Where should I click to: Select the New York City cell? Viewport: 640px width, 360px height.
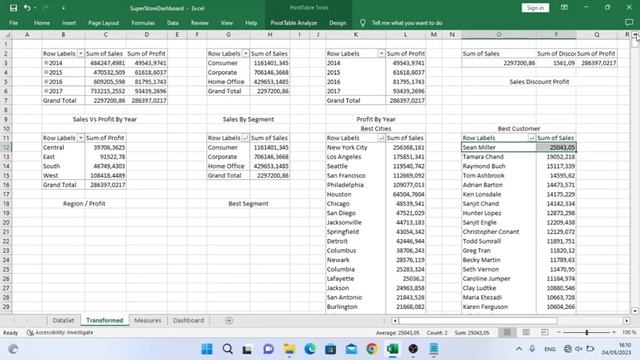point(355,147)
